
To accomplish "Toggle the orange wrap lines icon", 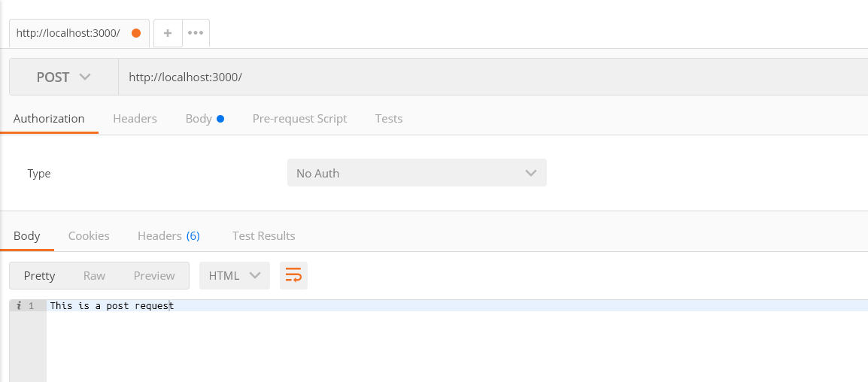I will coord(293,275).
